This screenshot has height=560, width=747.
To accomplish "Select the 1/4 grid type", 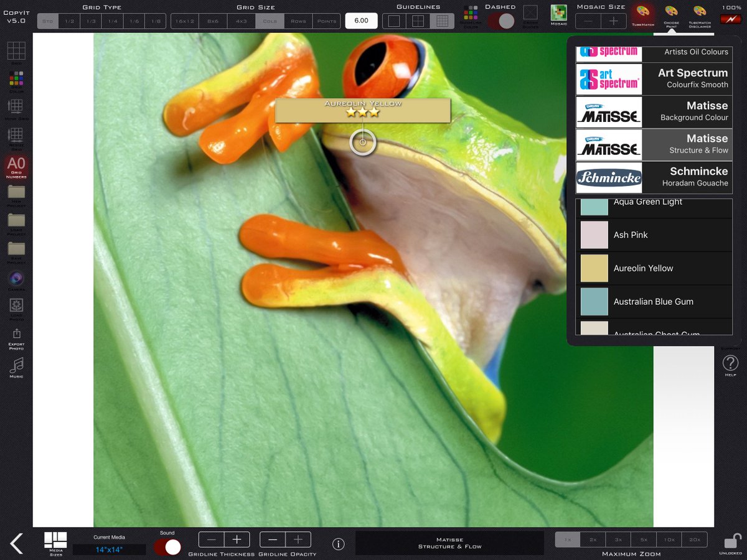I will (113, 21).
